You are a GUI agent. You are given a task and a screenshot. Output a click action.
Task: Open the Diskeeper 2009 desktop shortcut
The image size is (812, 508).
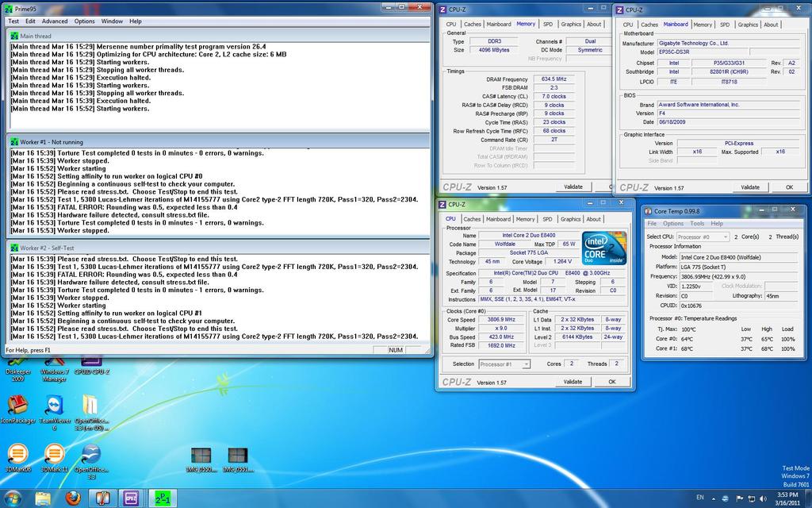click(18, 368)
